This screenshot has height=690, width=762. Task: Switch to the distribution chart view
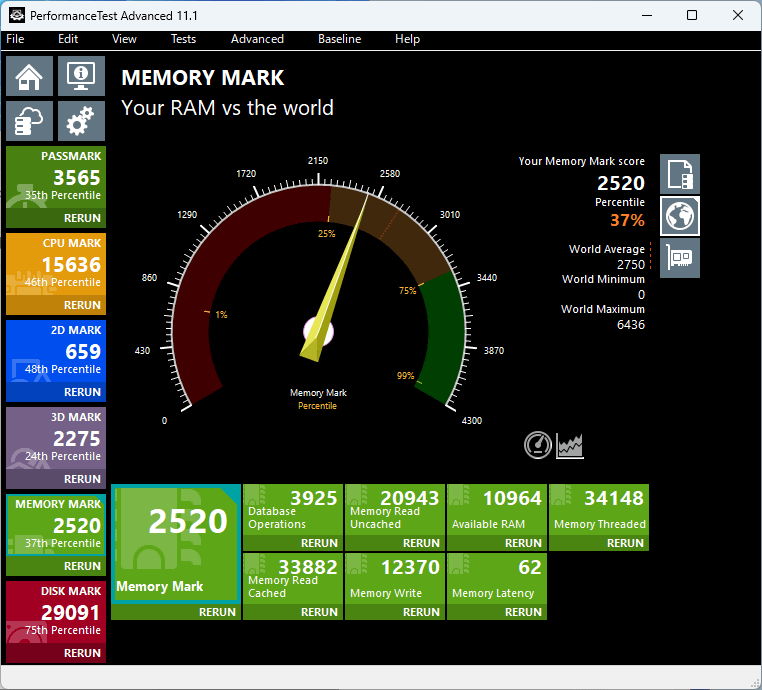[x=570, y=445]
